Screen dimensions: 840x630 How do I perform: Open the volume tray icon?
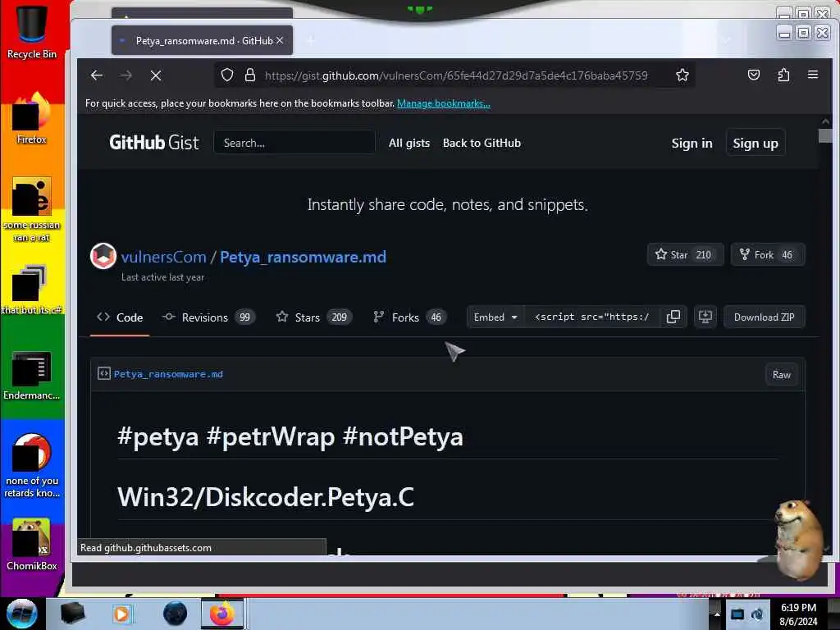point(757,614)
